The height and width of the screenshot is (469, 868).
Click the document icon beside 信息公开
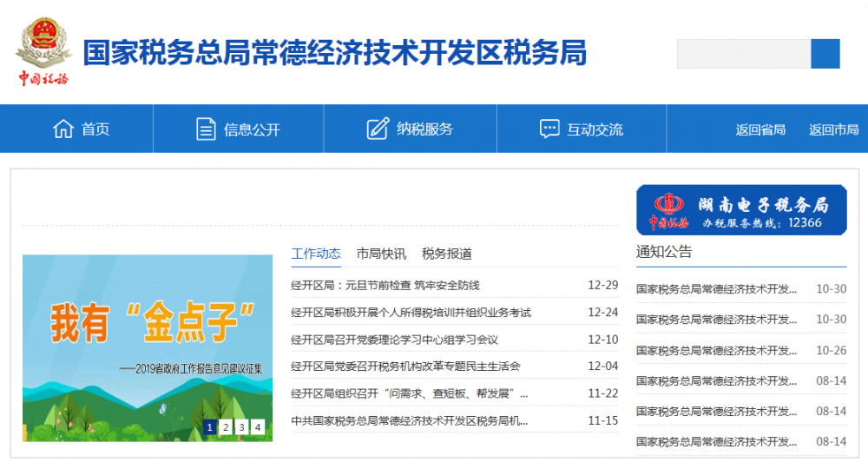[206, 129]
